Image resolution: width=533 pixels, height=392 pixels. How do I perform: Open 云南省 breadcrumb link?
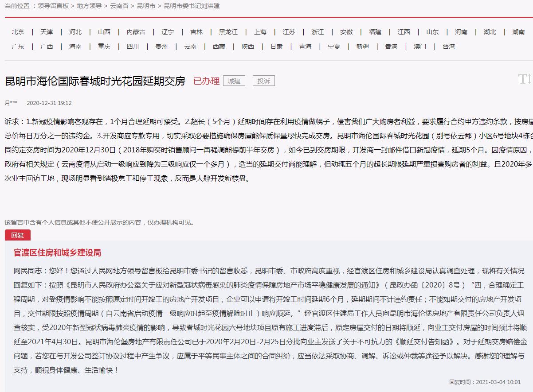pyautogui.click(x=119, y=6)
